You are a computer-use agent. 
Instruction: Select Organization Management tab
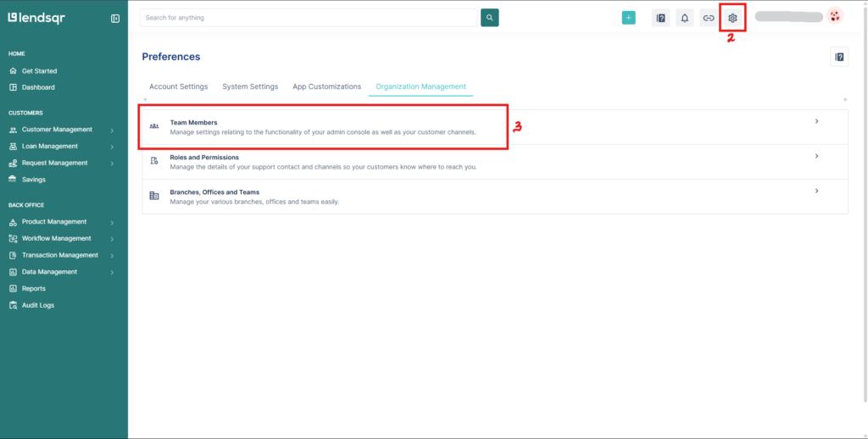tap(420, 87)
